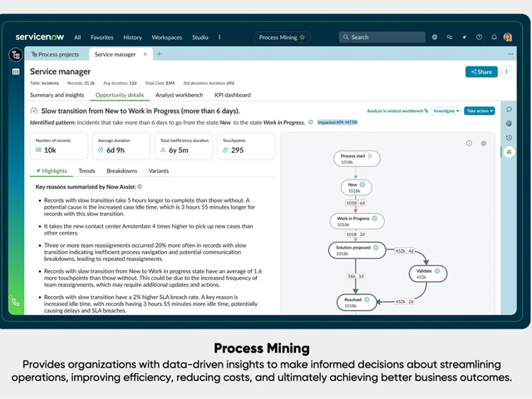Switch to the Service manager tab
The height and width of the screenshot is (399, 532).
coord(115,54)
